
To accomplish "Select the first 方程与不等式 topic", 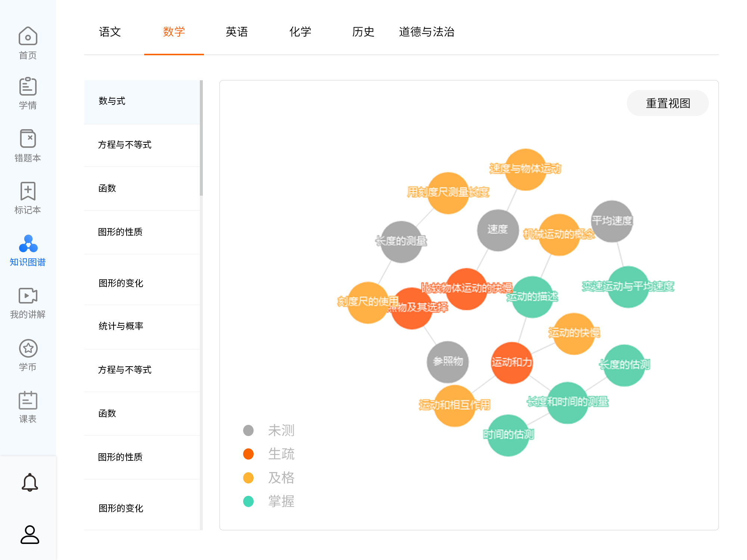I will pyautogui.click(x=142, y=145).
